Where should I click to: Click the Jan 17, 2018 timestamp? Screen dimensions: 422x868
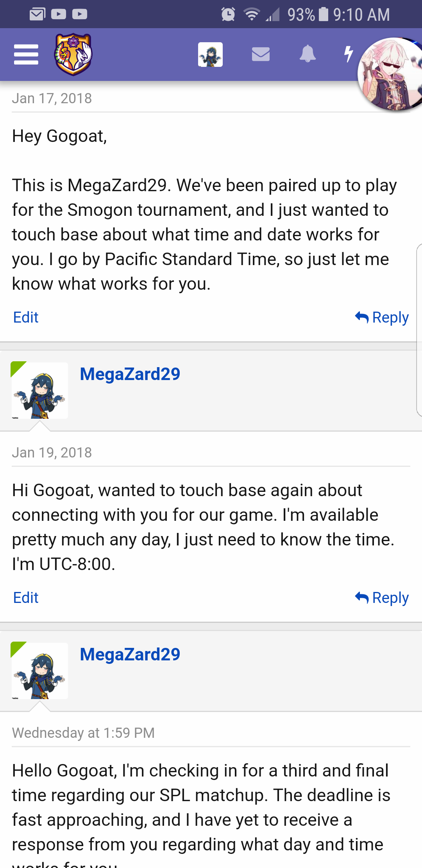(x=52, y=99)
